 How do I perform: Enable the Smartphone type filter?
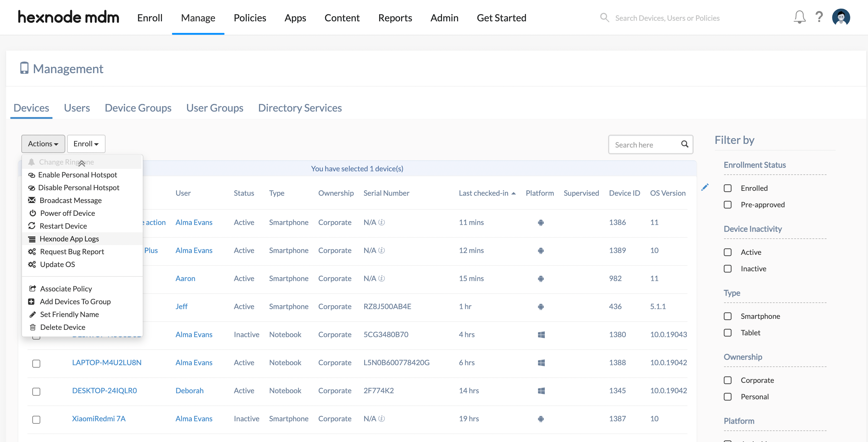(727, 316)
